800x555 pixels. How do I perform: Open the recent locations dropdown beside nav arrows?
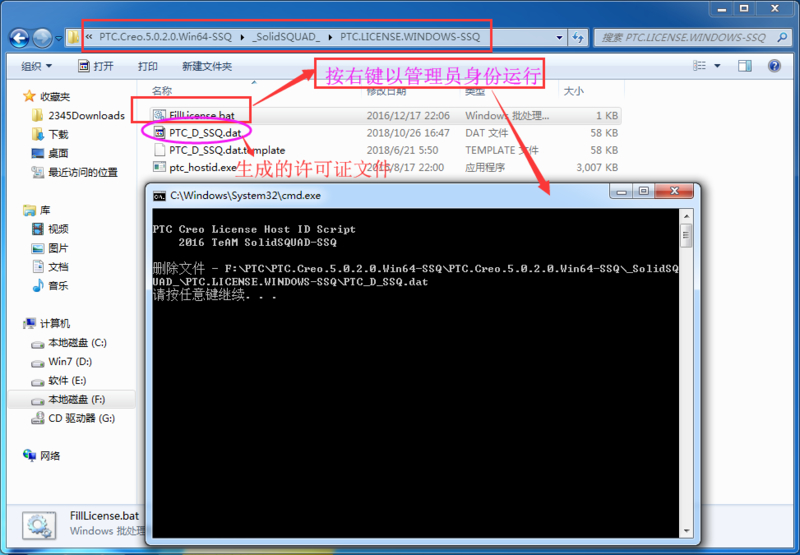58,38
